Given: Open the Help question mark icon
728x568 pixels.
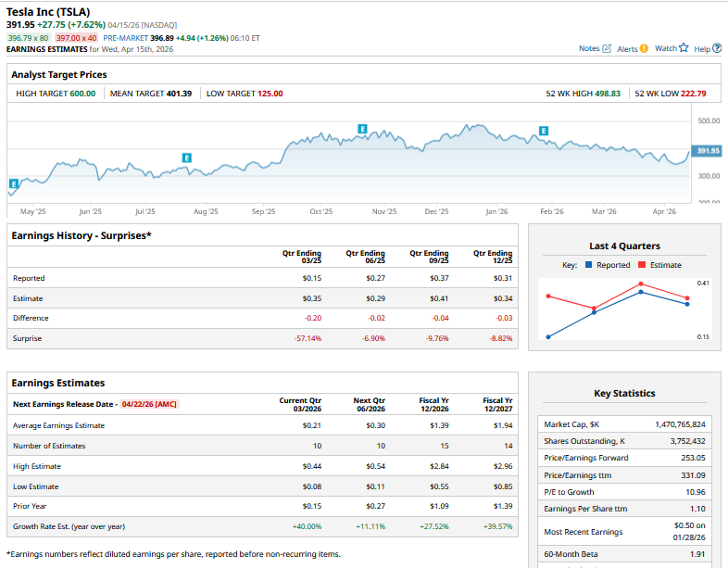Looking at the screenshot, I should 717,48.
